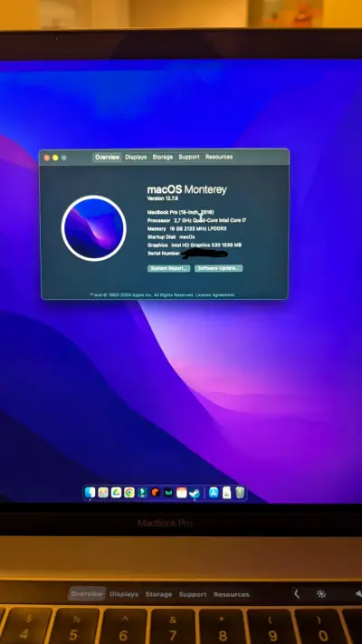Open the Support tab

pyautogui.click(x=189, y=157)
